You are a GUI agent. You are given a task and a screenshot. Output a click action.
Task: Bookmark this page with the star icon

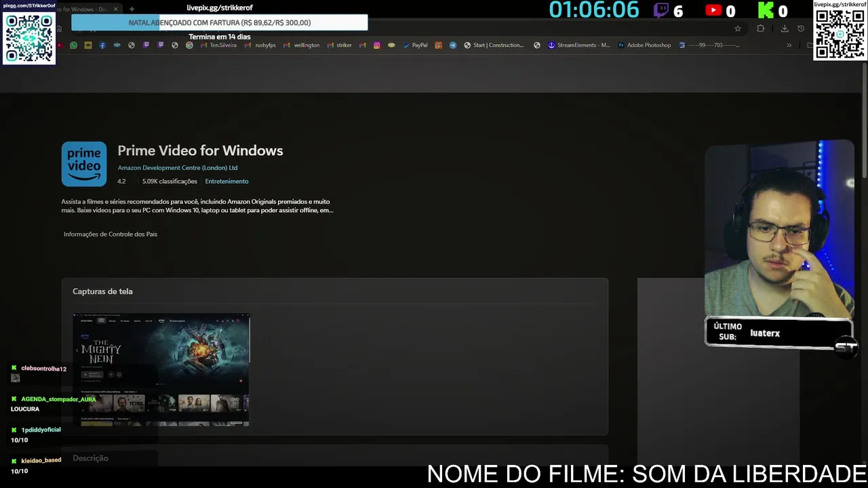tap(738, 28)
